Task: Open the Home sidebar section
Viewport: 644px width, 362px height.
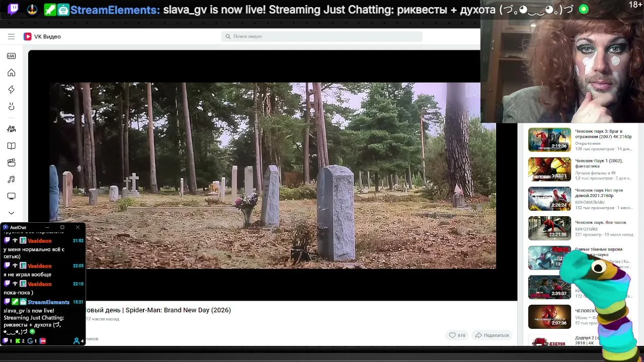Action: (11, 73)
